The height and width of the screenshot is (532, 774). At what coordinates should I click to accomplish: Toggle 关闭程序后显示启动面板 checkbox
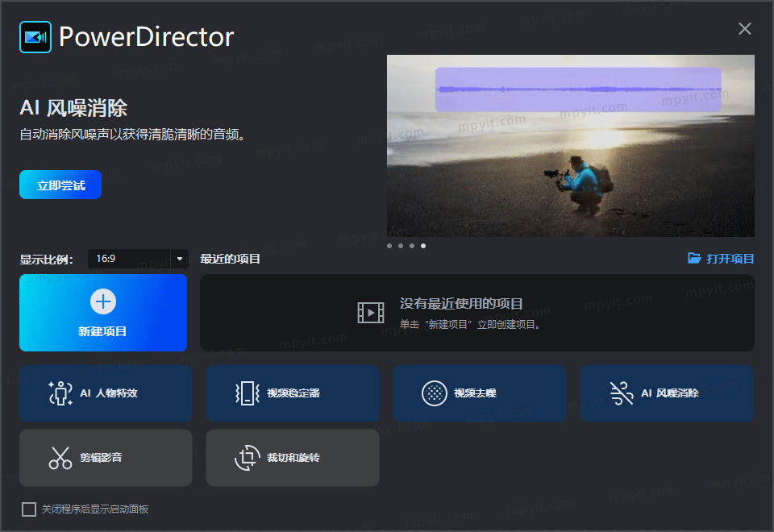pos(29,509)
